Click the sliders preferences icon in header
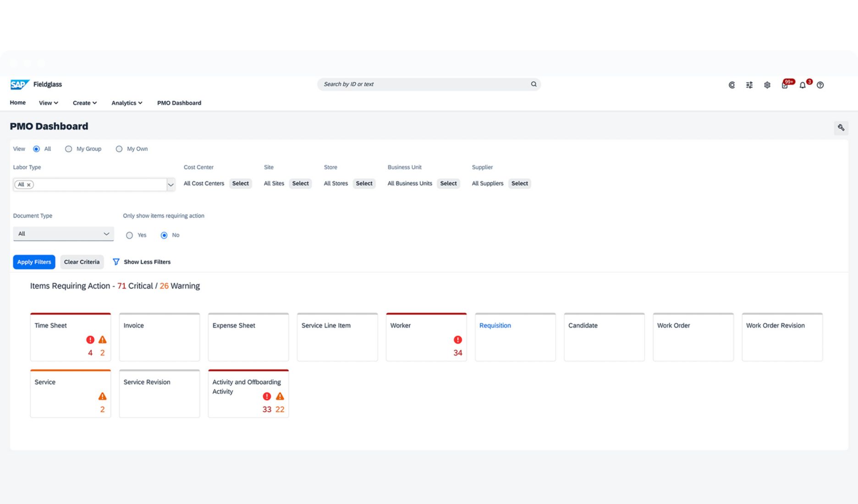Image resolution: width=858 pixels, height=504 pixels. [x=749, y=85]
